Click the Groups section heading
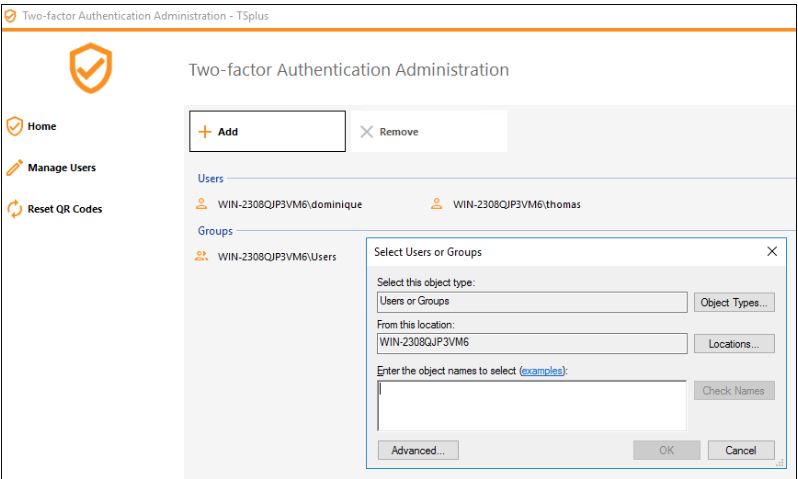The width and height of the screenshot is (798, 479). point(215,231)
